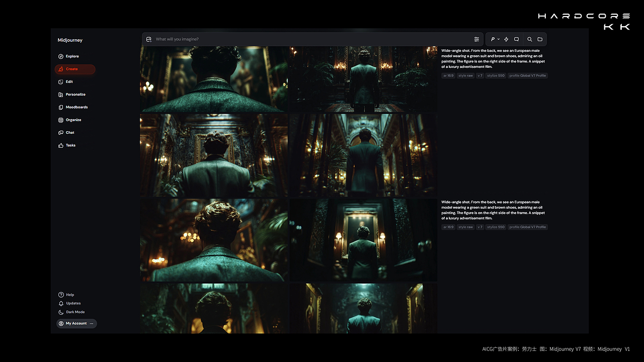
Task: Click the add image icon in the prompt bar
Action: [148, 39]
